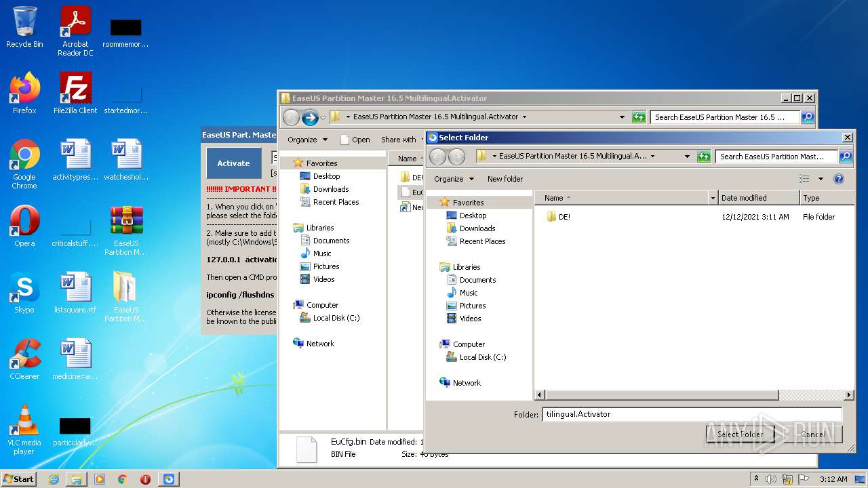This screenshot has height=488, width=868.
Task: Open VLC media player shortcut
Action: [x=24, y=430]
